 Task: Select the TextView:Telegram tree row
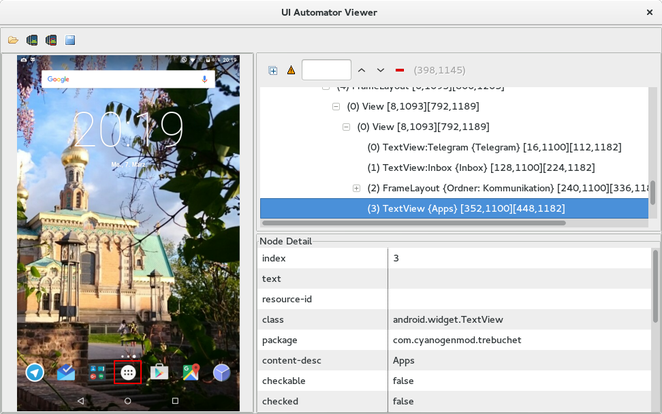click(494, 147)
